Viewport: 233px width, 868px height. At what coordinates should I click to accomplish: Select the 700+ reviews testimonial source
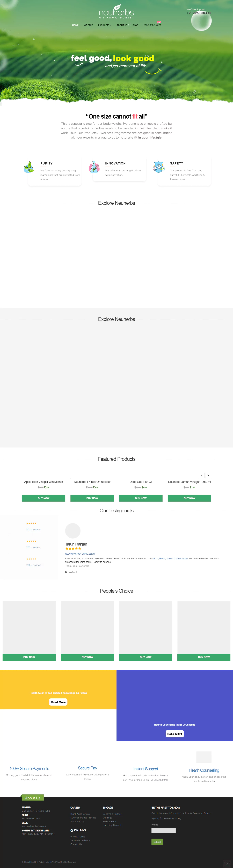tap(33, 547)
